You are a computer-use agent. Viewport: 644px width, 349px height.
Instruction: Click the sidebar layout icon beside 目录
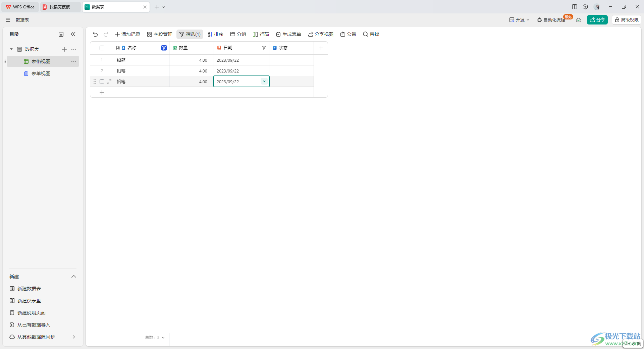coord(61,34)
